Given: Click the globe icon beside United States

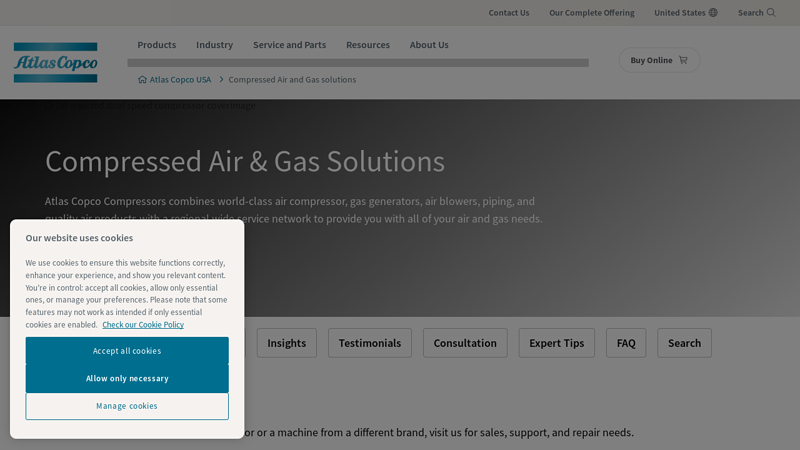Looking at the screenshot, I should pyautogui.click(x=713, y=13).
